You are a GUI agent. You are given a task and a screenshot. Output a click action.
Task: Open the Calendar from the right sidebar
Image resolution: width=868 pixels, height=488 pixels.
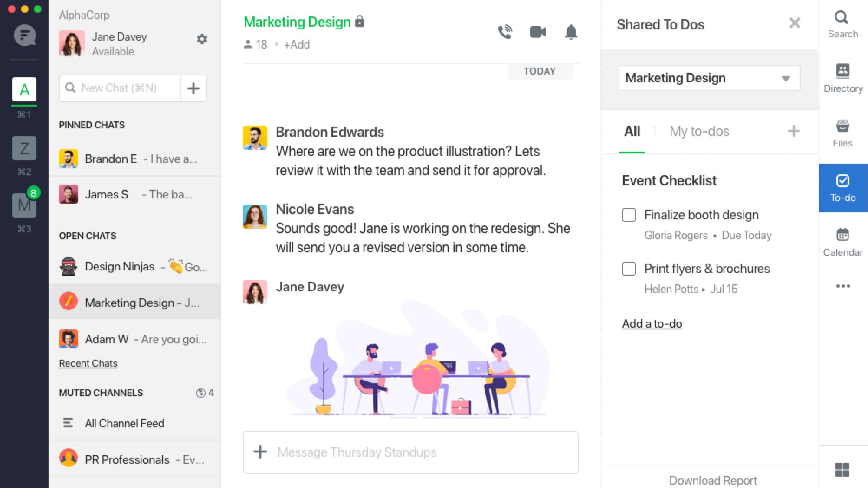(x=842, y=242)
